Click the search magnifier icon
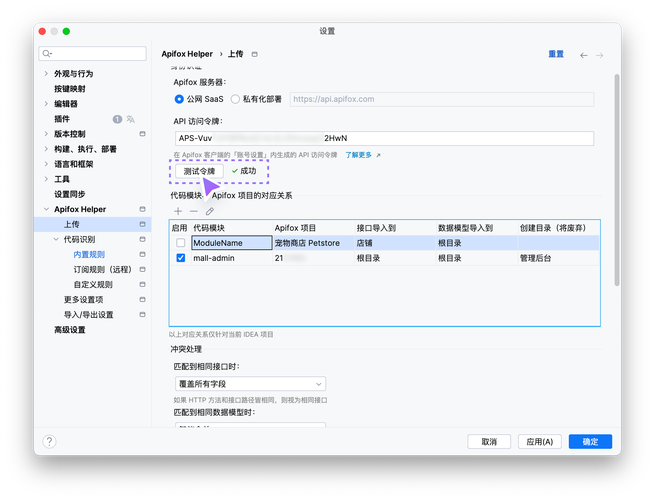This screenshot has height=500, width=655. point(47,53)
